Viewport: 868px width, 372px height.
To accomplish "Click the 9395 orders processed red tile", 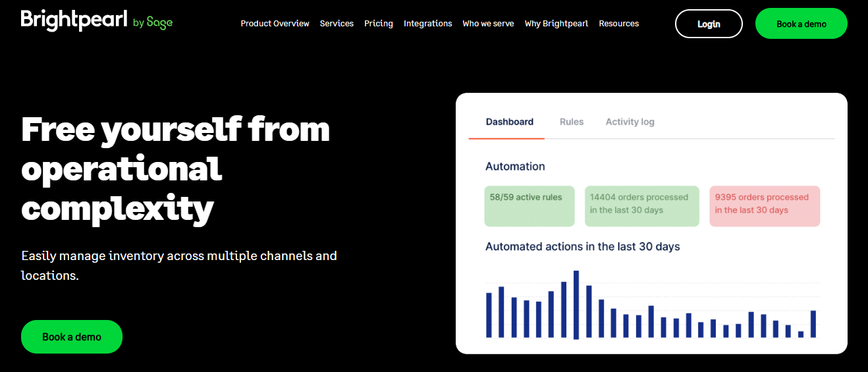I will pos(765,206).
